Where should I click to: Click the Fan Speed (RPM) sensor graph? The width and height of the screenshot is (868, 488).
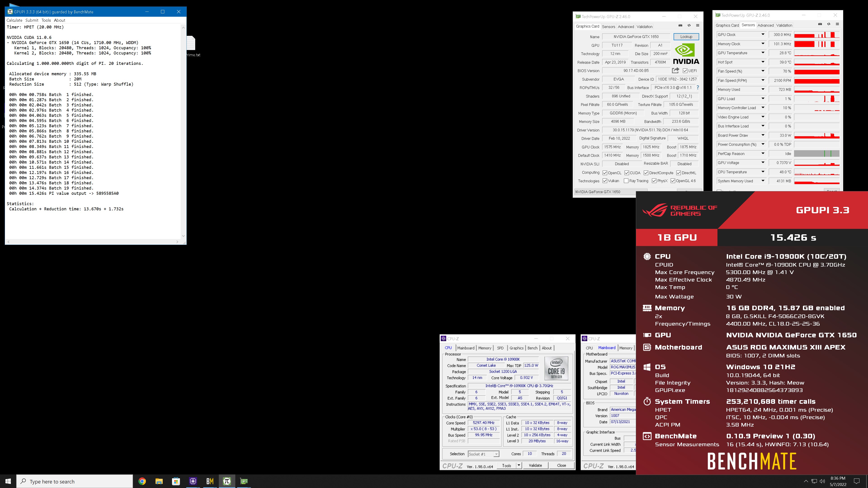coord(816,80)
